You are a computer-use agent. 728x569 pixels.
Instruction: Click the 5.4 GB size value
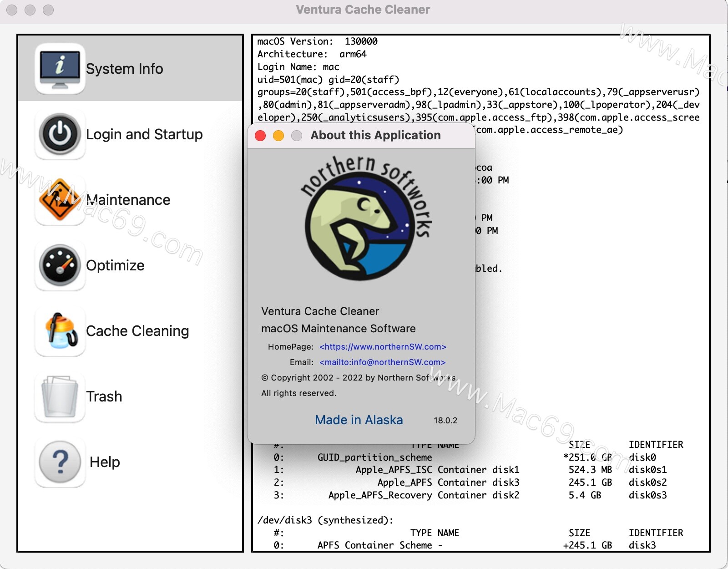coord(585,495)
